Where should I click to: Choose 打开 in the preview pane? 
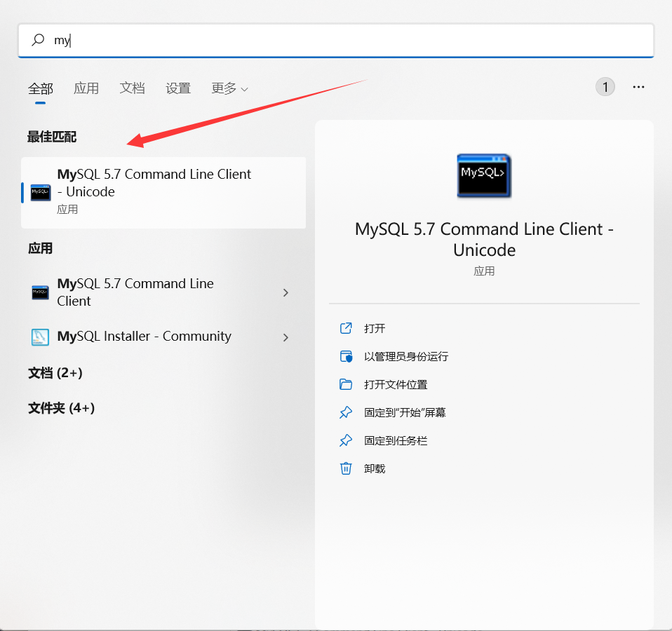pos(374,329)
